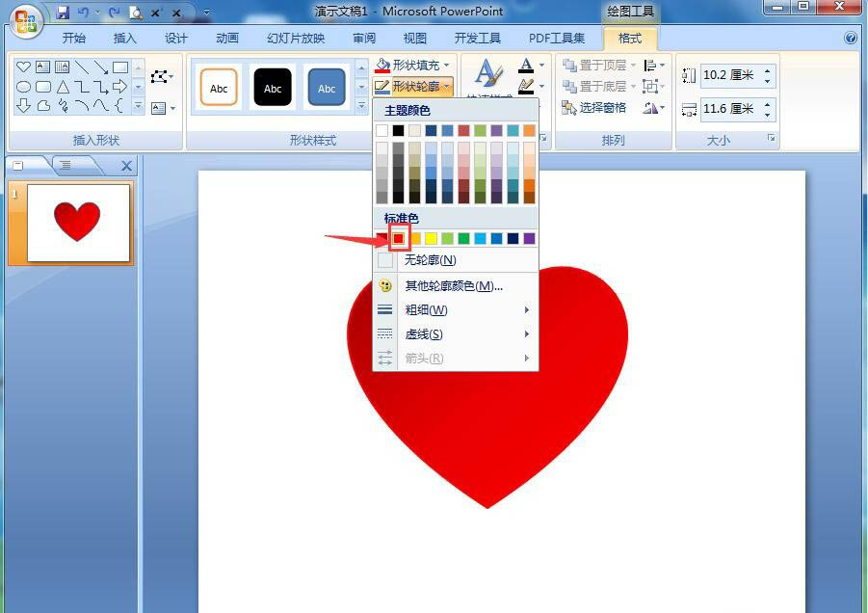
Task: Open the 视图 ribbon tab
Action: (415, 39)
